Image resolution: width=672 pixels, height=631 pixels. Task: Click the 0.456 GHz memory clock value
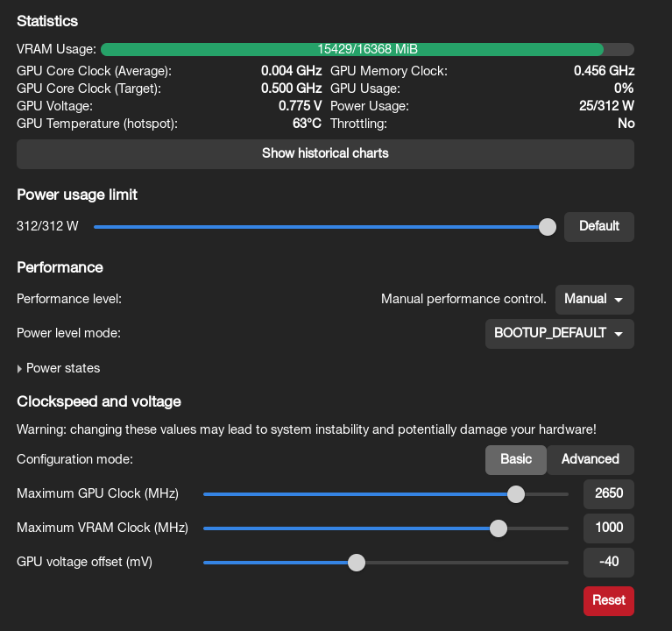click(x=604, y=71)
